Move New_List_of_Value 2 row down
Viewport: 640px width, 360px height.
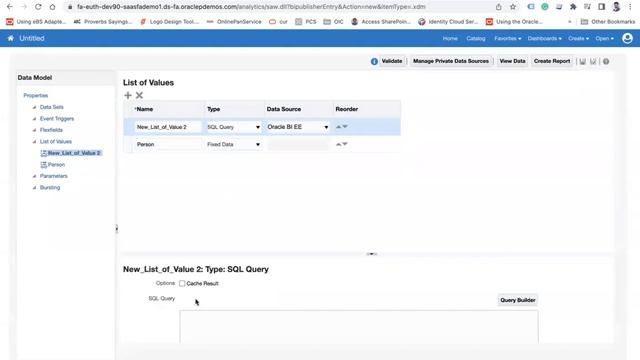(345, 127)
